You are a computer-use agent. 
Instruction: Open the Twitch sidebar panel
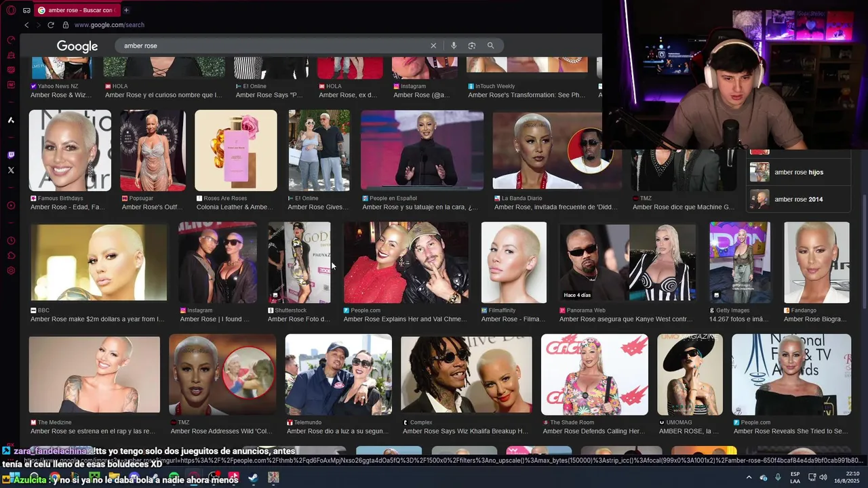(11, 155)
